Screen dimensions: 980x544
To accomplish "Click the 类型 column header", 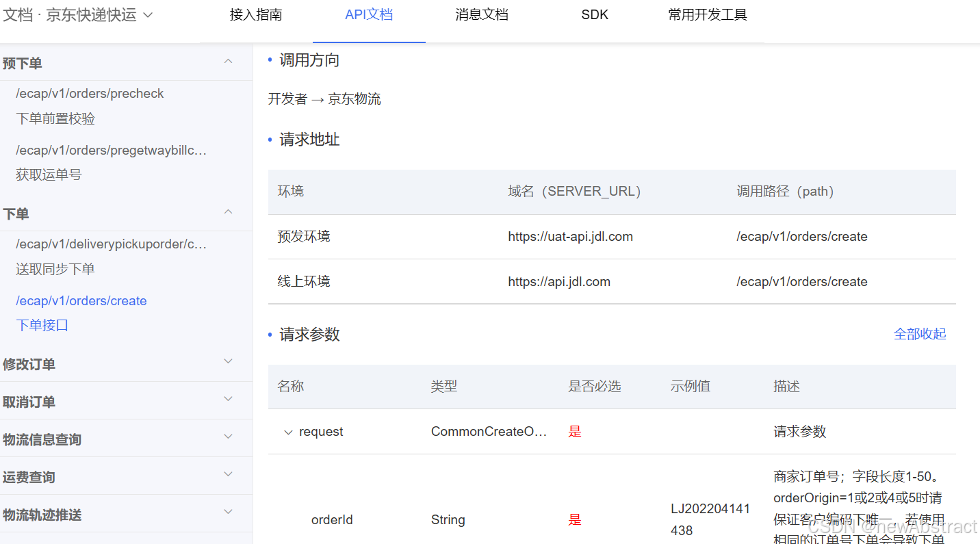I will coord(444,387).
